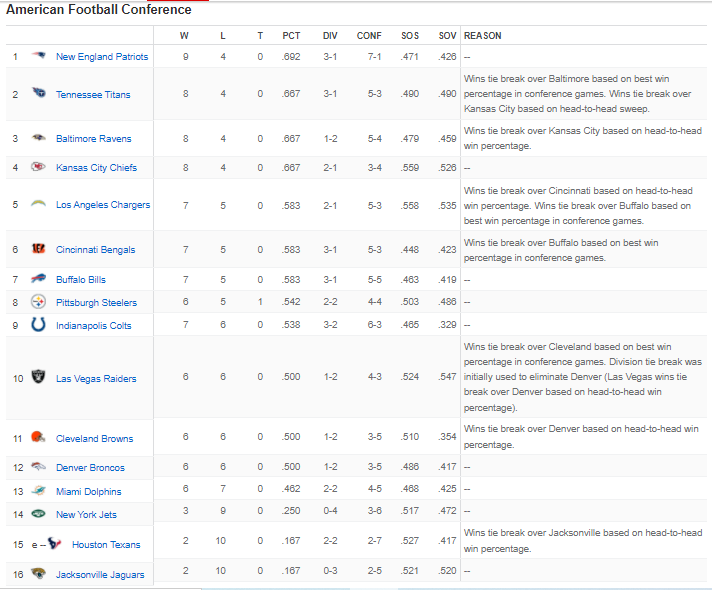Open the Kansas City Chiefs team link
The image size is (712, 590).
(96, 168)
